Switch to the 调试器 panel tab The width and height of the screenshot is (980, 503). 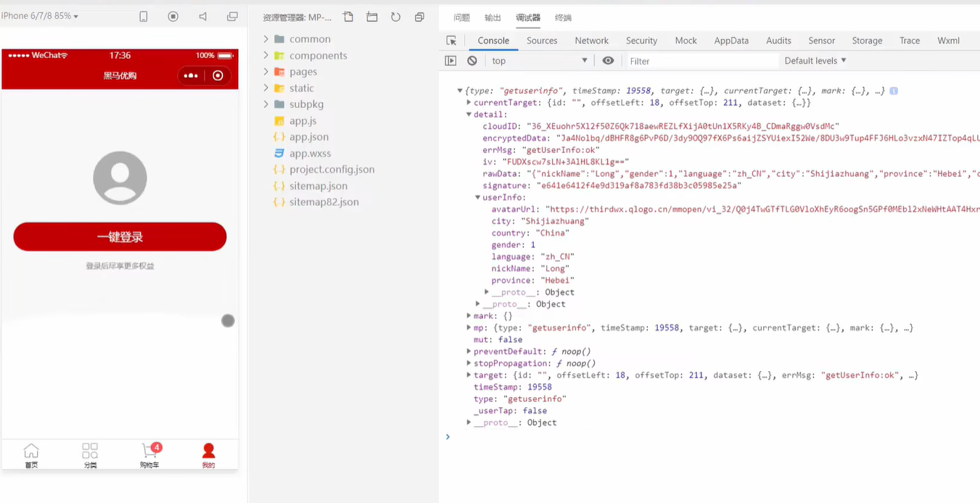[528, 17]
